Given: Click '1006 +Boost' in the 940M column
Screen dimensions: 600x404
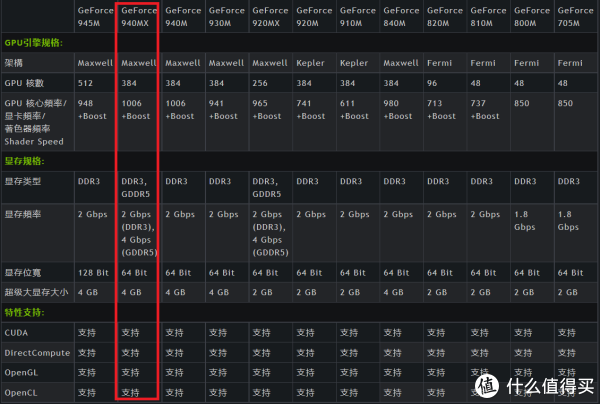Looking at the screenshot, I should (x=179, y=109).
